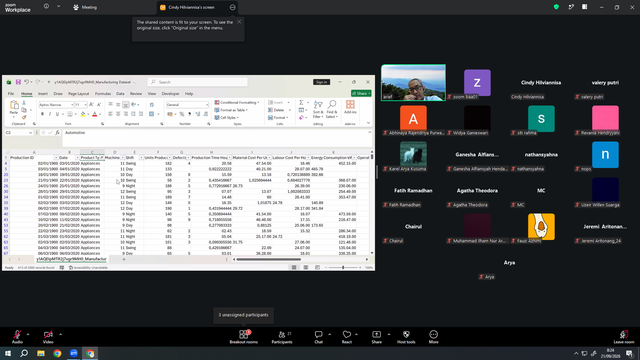Expand Share options arrow

click(x=389, y=334)
